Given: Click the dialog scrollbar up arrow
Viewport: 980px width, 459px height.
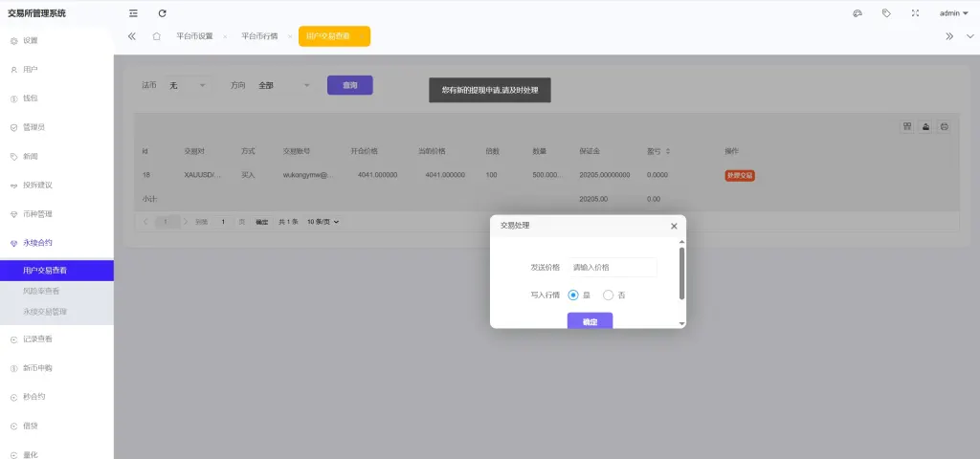Looking at the screenshot, I should [x=681, y=242].
